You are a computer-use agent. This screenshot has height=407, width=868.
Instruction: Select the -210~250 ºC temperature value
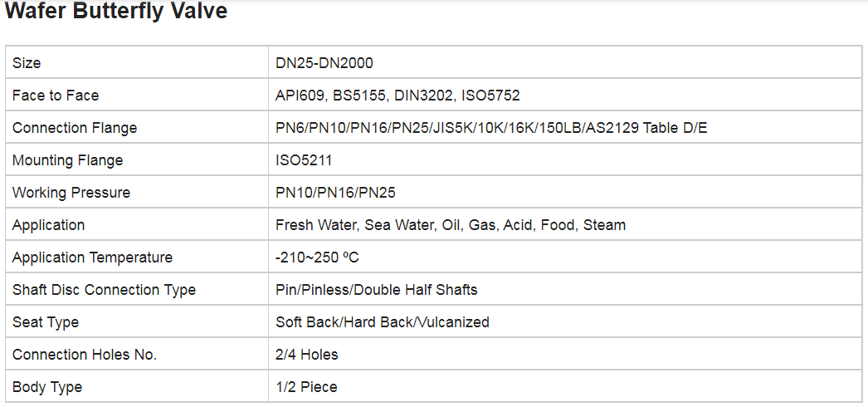pyautogui.click(x=317, y=257)
